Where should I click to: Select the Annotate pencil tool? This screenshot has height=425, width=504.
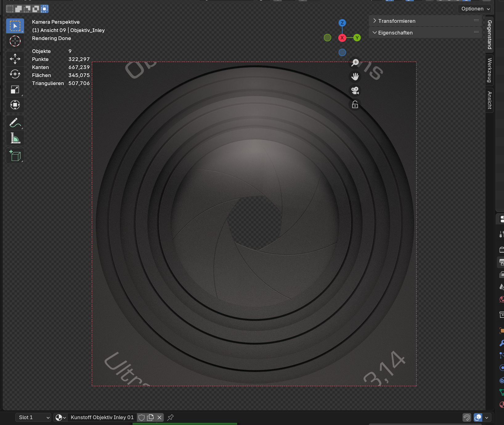click(15, 123)
